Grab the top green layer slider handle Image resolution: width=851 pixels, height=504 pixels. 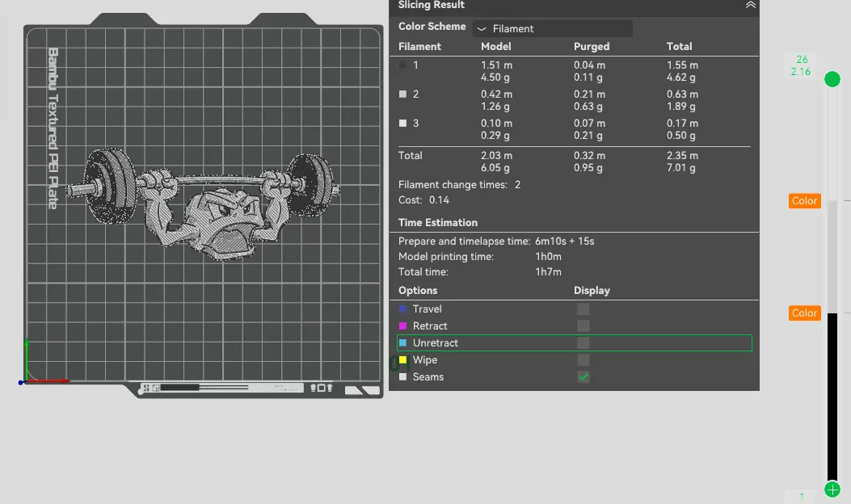(x=832, y=79)
